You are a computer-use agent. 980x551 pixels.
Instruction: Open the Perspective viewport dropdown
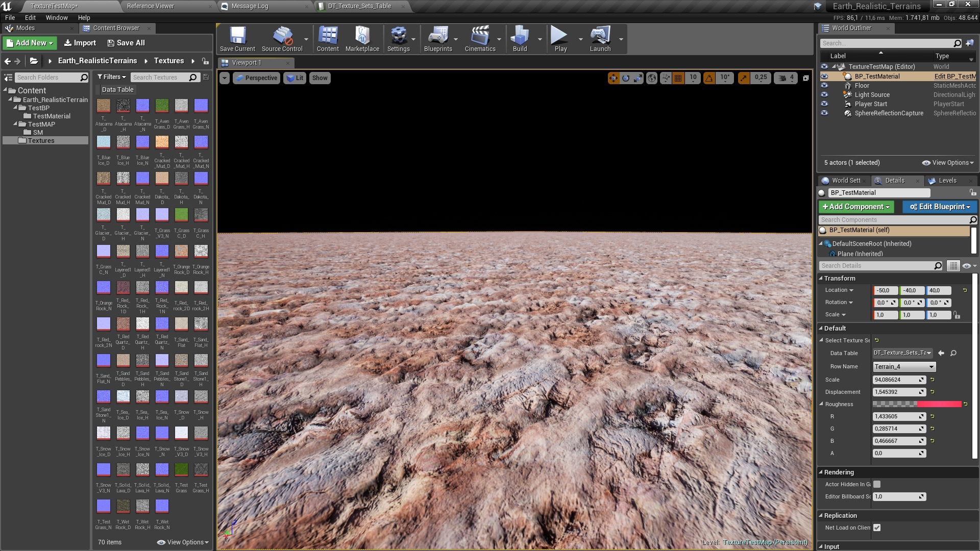coord(256,78)
